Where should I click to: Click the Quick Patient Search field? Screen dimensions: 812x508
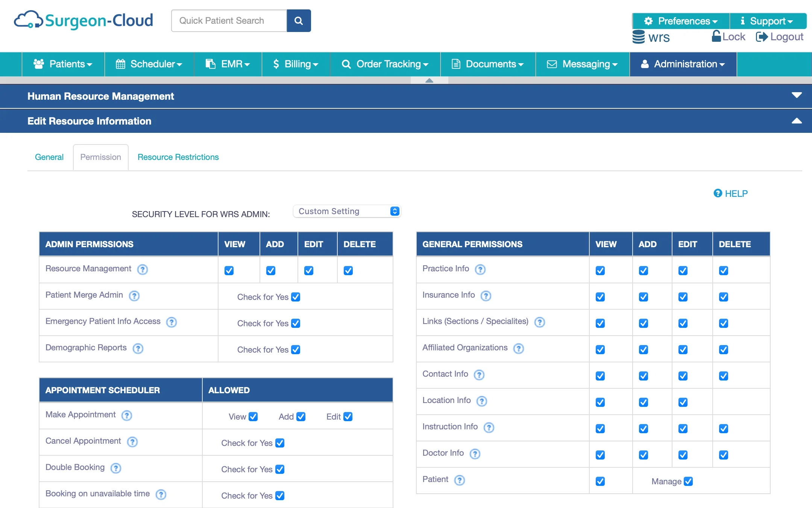(x=229, y=21)
